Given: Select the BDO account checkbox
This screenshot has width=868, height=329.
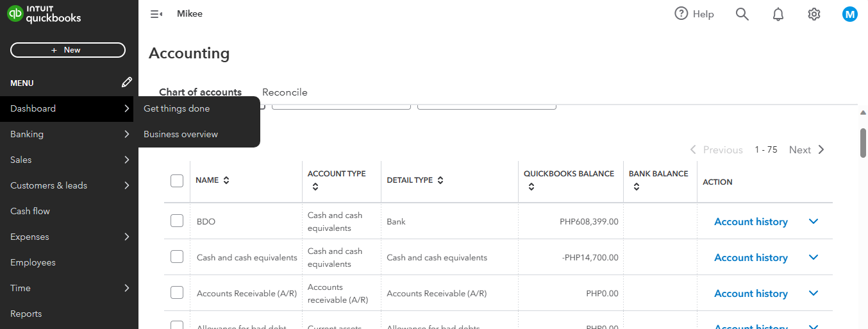Looking at the screenshot, I should pyautogui.click(x=177, y=221).
